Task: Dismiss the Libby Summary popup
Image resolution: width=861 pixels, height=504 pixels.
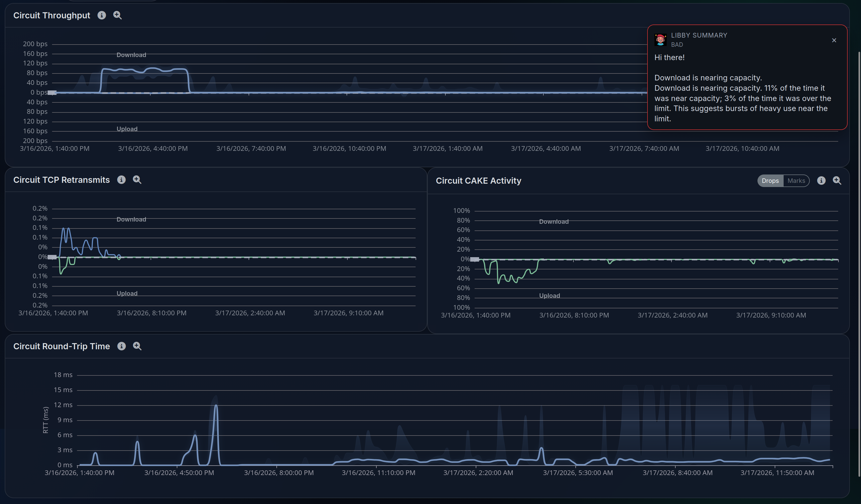Action: pos(834,40)
